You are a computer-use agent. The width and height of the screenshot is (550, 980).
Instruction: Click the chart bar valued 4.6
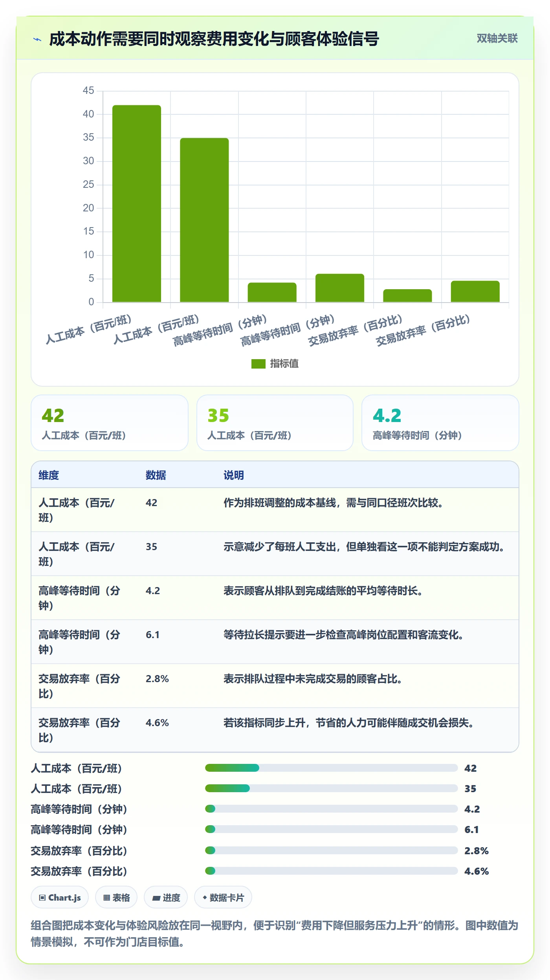[x=475, y=291]
